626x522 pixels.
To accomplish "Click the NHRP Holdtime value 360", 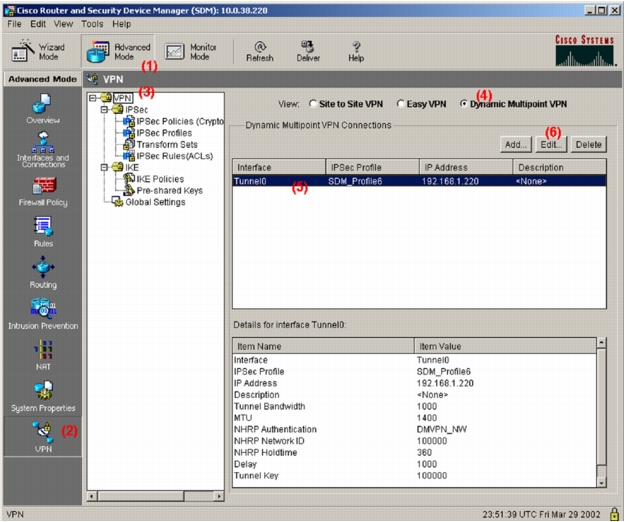I will click(424, 453).
